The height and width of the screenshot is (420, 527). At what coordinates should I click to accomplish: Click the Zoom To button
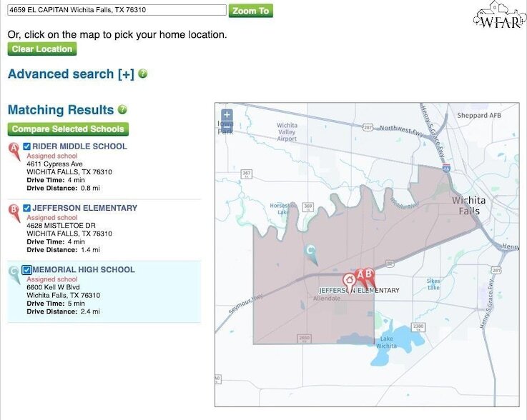251,11
